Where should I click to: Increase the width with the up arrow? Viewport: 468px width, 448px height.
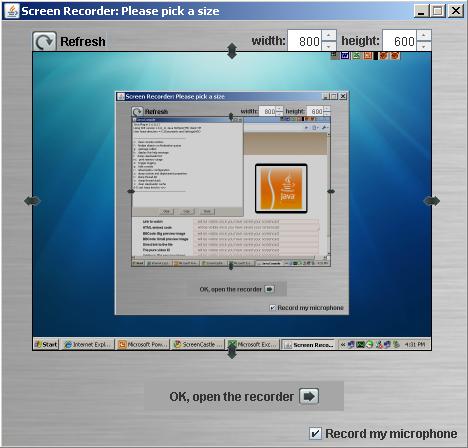click(329, 35)
